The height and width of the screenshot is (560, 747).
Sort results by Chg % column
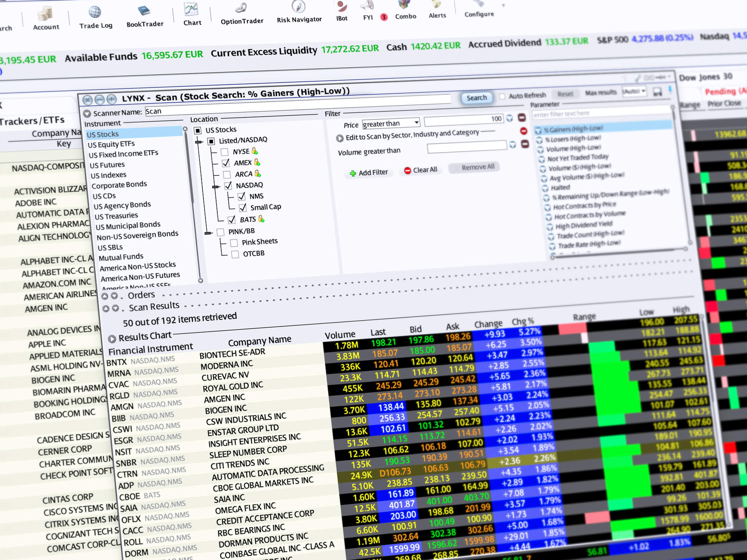tap(523, 321)
